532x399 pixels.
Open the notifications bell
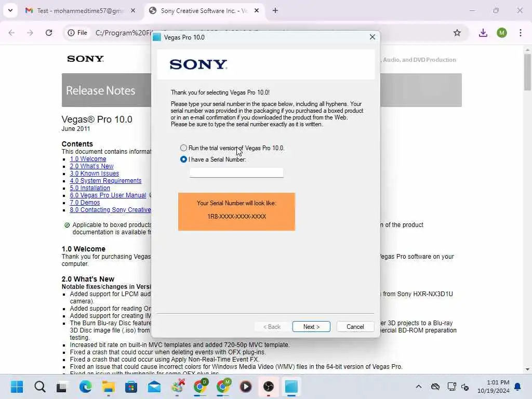(518, 387)
